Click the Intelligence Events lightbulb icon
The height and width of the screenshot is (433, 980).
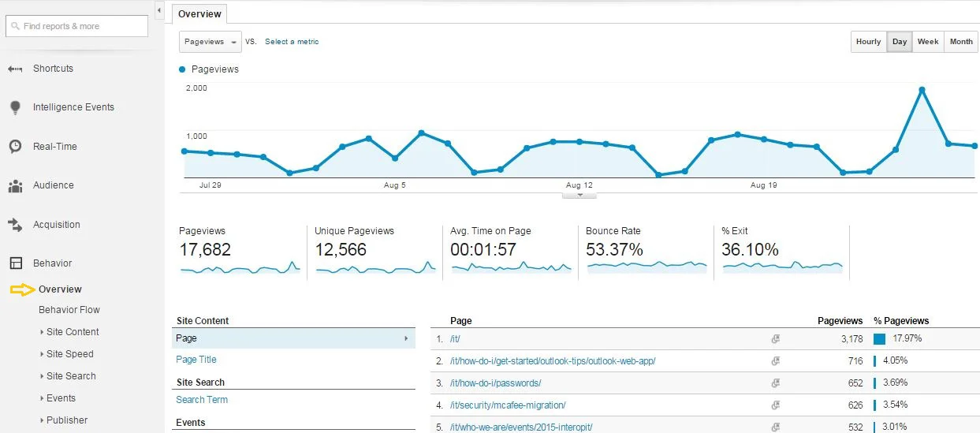(x=15, y=107)
